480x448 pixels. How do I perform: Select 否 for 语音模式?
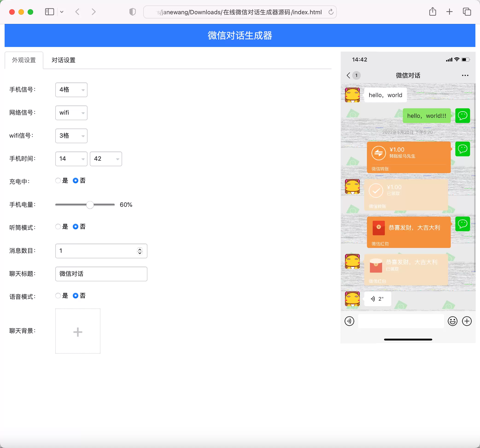[75, 296]
